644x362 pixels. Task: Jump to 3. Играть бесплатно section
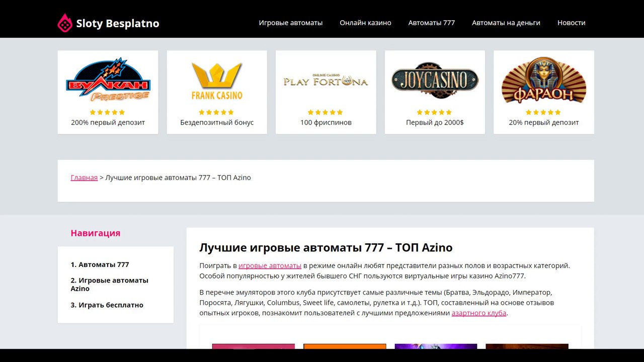click(107, 305)
